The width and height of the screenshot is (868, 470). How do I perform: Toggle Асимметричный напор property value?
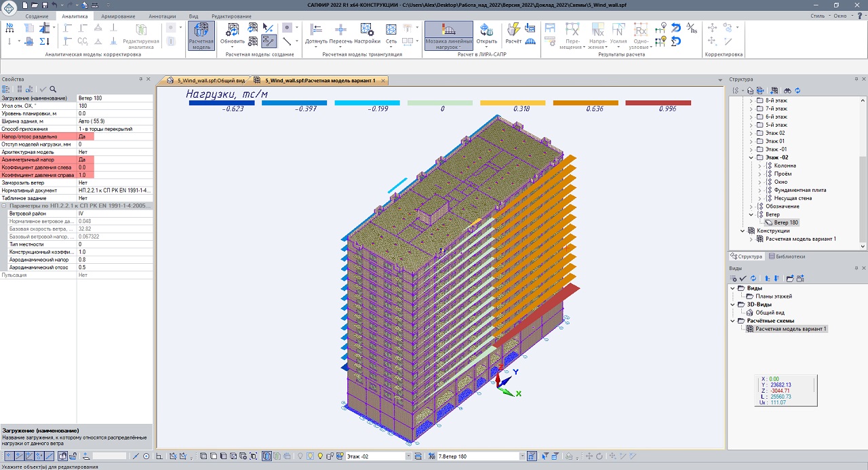pyautogui.click(x=114, y=159)
